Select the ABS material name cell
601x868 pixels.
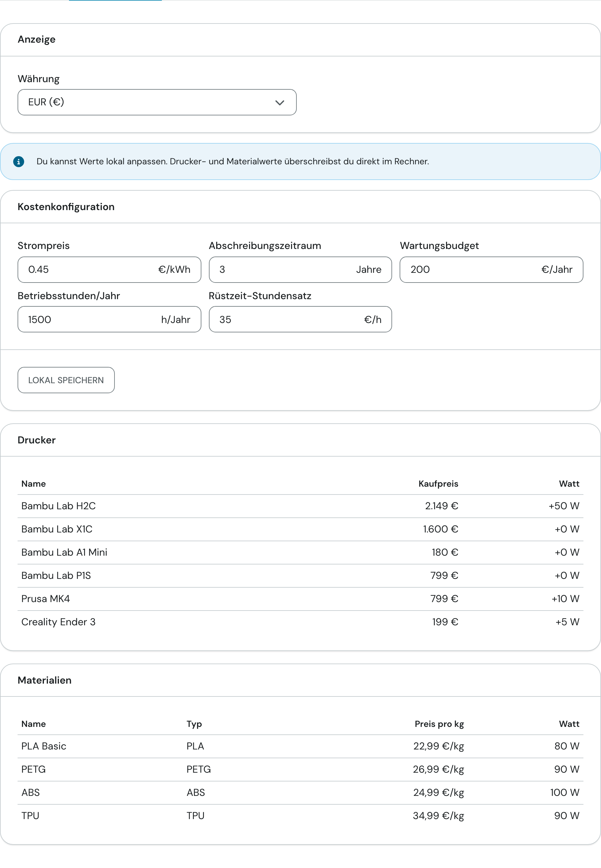(30, 793)
